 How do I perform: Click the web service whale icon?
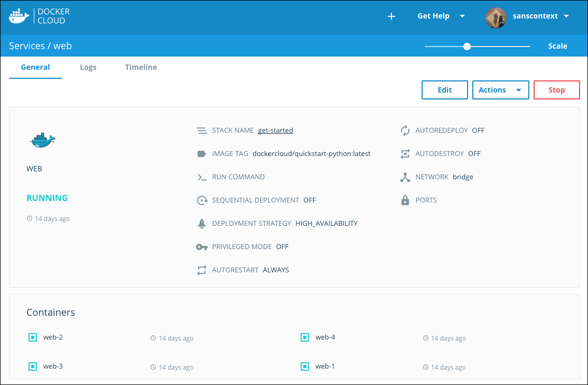point(42,140)
